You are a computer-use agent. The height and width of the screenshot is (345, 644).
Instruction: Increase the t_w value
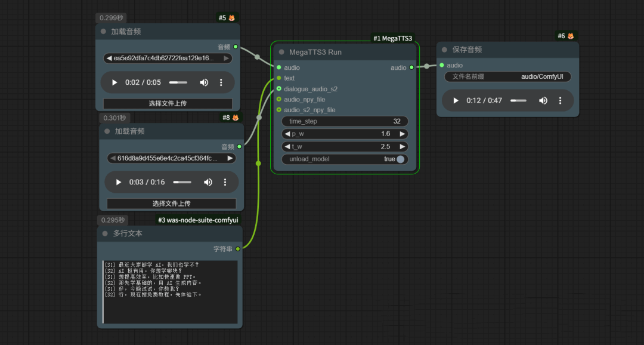coord(402,146)
